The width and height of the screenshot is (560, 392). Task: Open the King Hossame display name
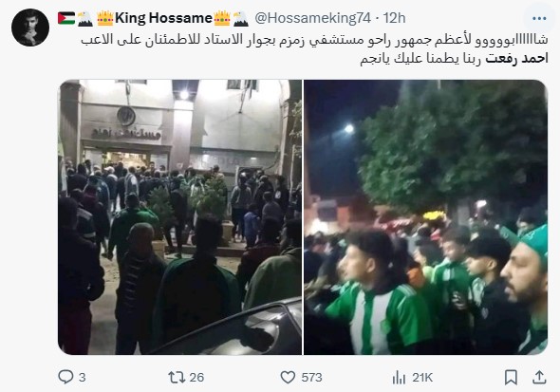pyautogui.click(x=163, y=18)
